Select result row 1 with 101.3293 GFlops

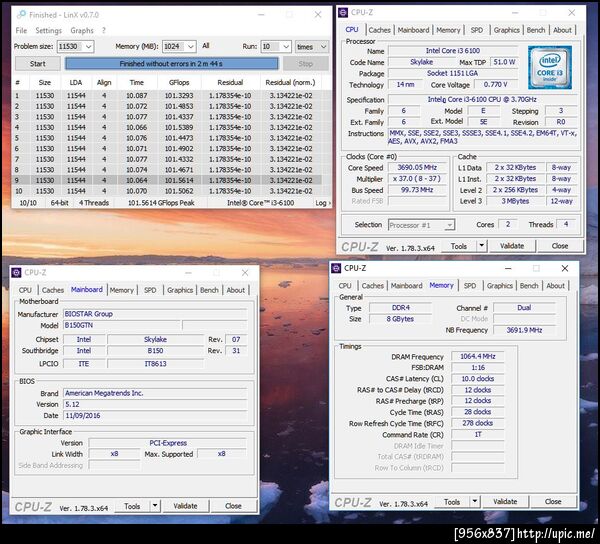166,96
